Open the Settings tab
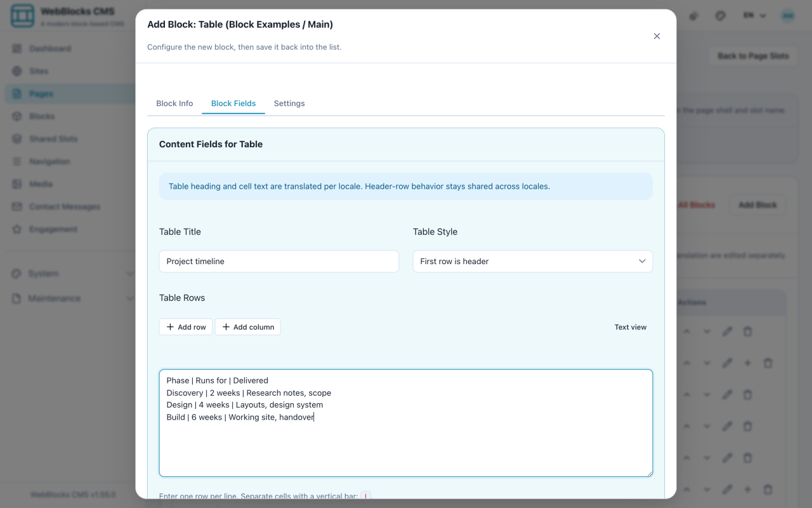 289,104
